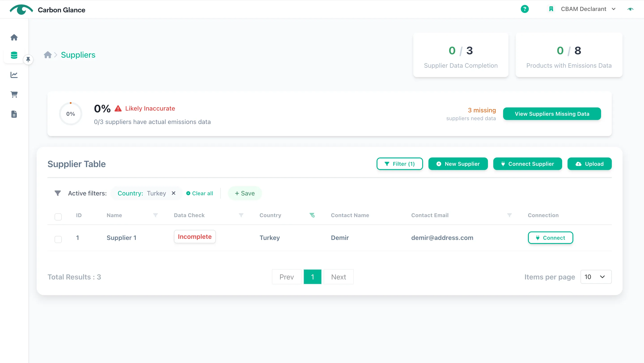
Task: Click the breadcrumb home icon
Action: (47, 55)
